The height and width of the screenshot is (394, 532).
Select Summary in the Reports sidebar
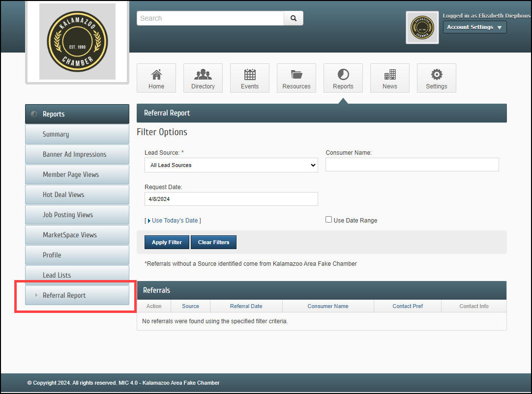pyautogui.click(x=77, y=134)
